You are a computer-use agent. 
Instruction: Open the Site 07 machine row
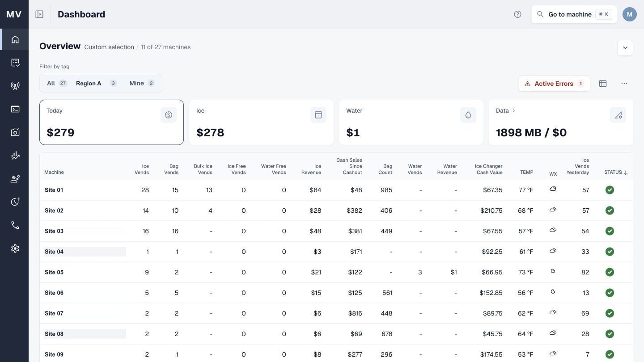[x=336, y=313]
